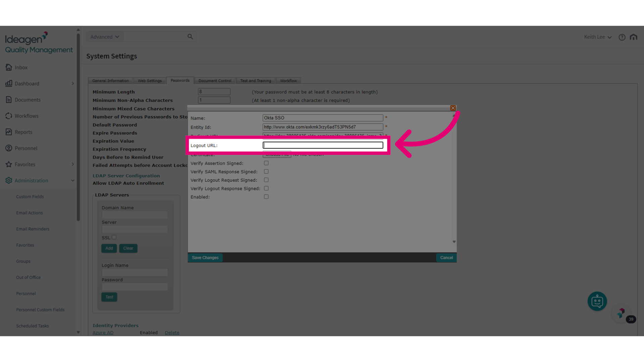Screen dimensions: 644x362
Task: Switch to General Information tab
Action: 110,81
